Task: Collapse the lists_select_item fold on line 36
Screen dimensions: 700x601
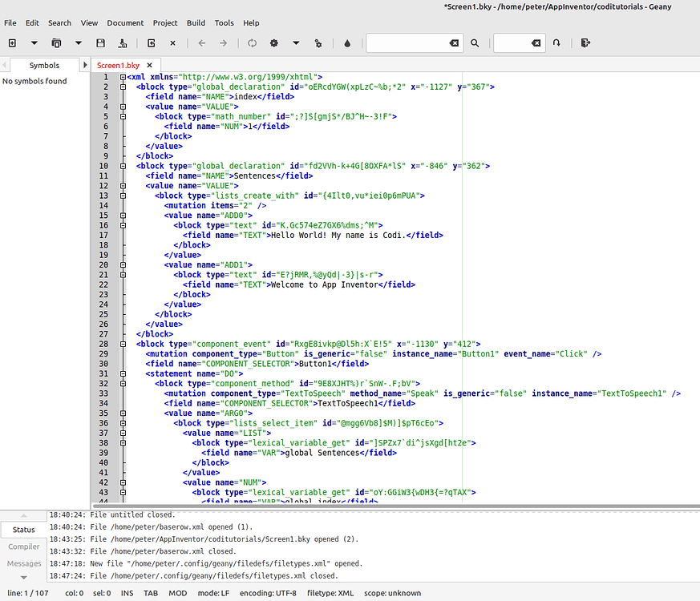Action: 123,423
